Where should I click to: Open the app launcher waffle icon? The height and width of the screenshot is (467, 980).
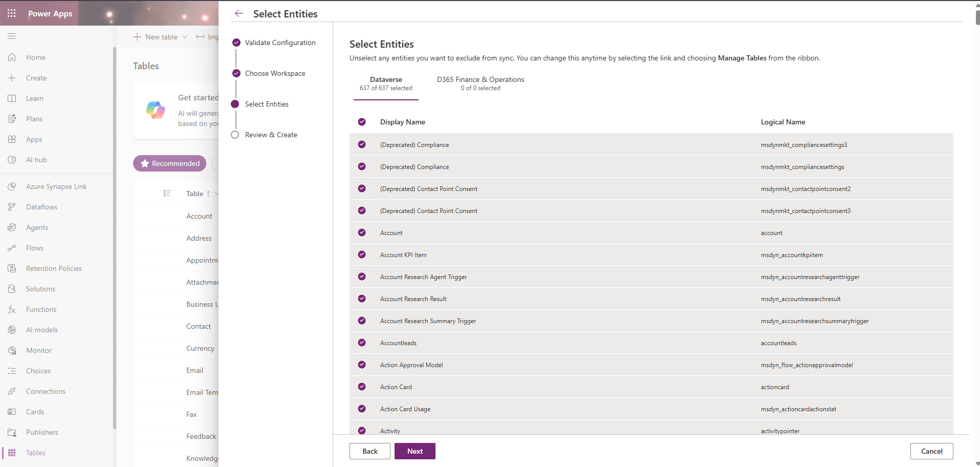(12, 13)
